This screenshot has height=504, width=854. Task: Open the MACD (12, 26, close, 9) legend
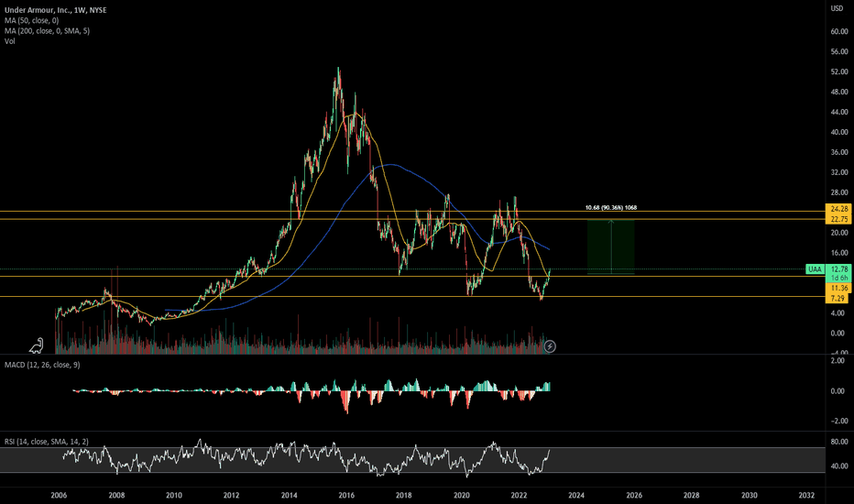coord(42,365)
